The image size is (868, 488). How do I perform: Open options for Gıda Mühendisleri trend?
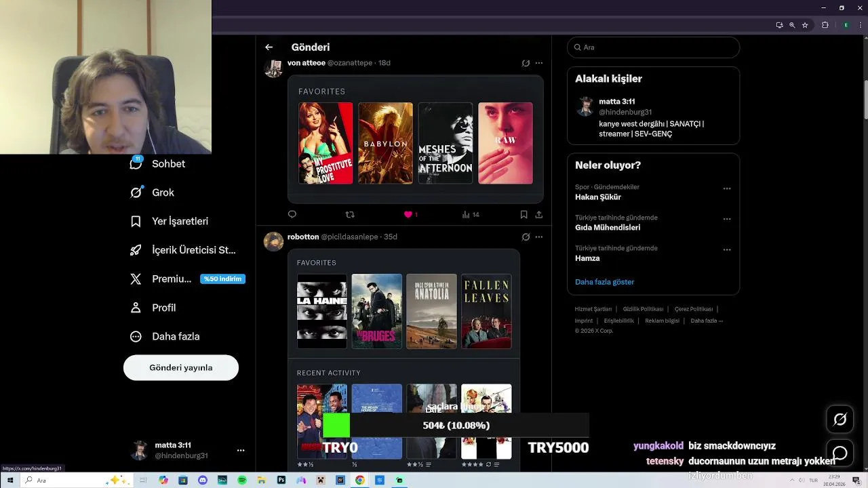(727, 219)
